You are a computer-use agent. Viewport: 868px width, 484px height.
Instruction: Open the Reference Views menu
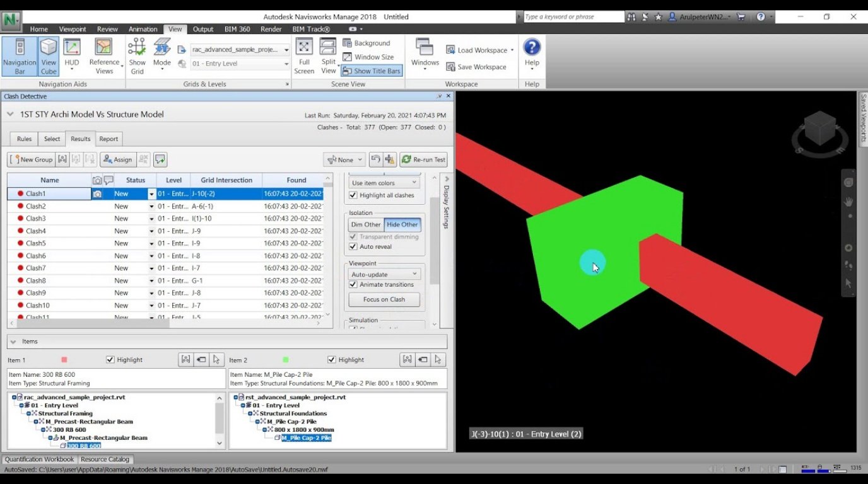point(104,56)
